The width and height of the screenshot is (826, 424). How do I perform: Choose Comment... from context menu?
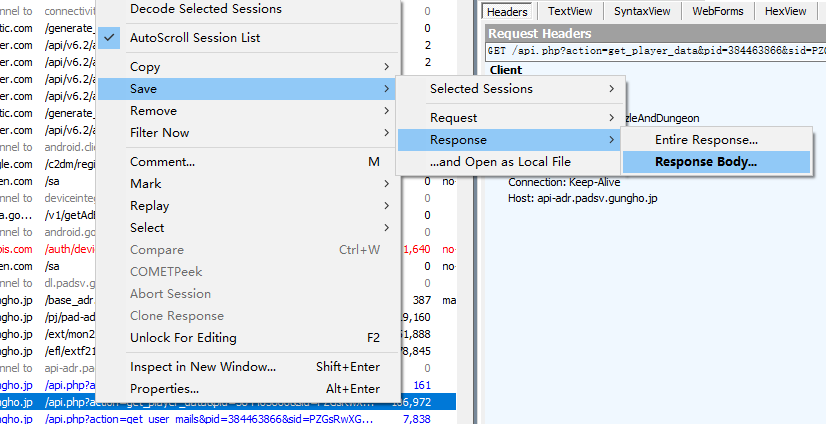coord(162,162)
